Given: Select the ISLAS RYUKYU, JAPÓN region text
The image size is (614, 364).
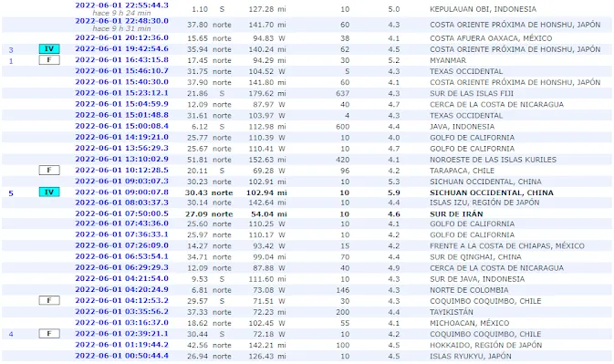Looking at the screenshot, I should click(470, 356).
